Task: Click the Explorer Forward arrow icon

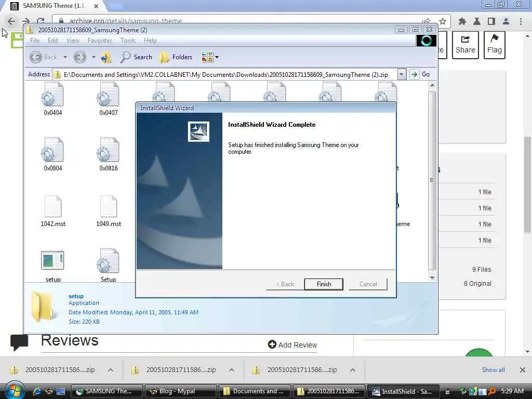Action: 79,57
